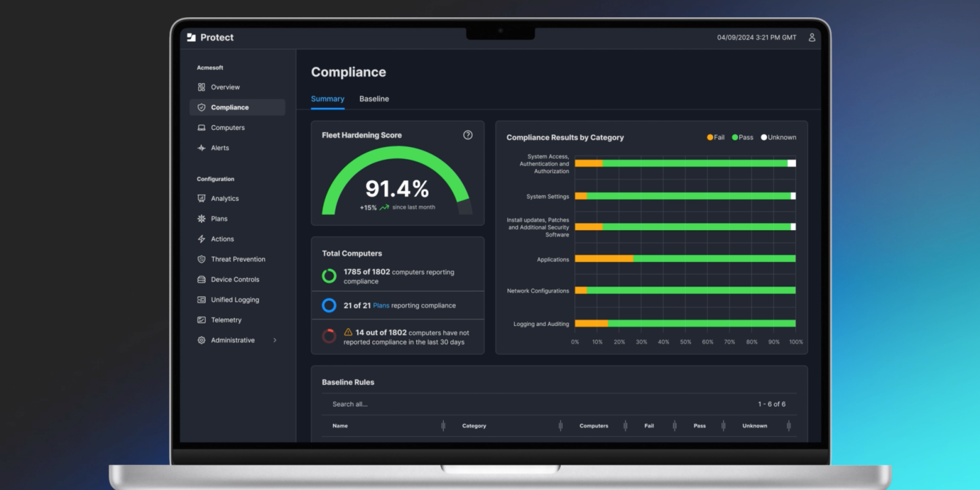The width and height of the screenshot is (980, 490).
Task: Toggle the Pass legend series
Action: pyautogui.click(x=742, y=137)
